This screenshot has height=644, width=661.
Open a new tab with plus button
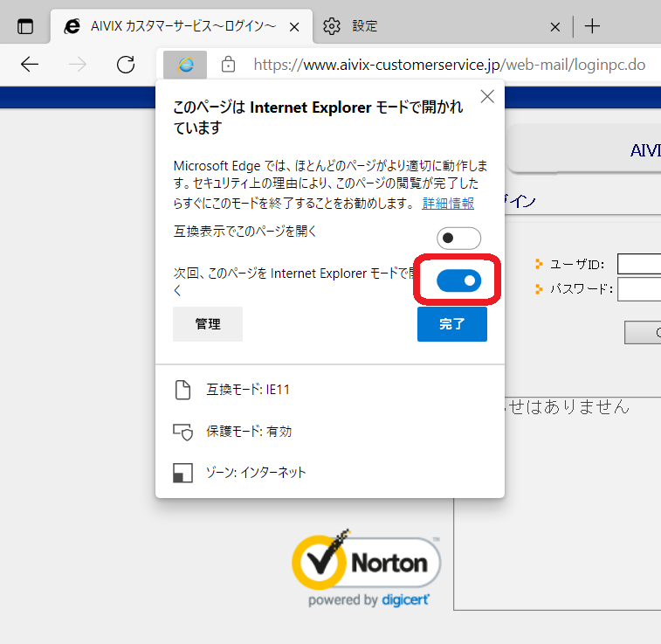[x=592, y=26]
